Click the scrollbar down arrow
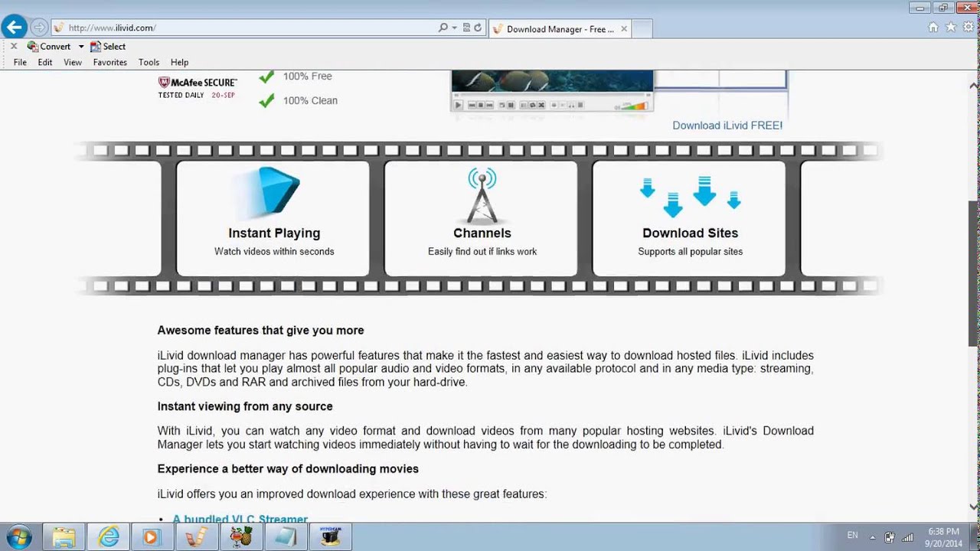This screenshot has height=551, width=980. [974, 507]
